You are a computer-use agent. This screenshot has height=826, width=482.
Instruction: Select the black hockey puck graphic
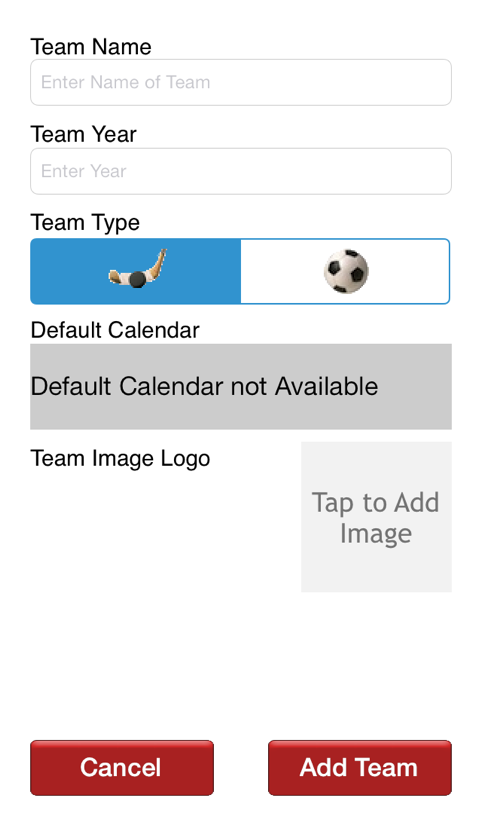(137, 280)
